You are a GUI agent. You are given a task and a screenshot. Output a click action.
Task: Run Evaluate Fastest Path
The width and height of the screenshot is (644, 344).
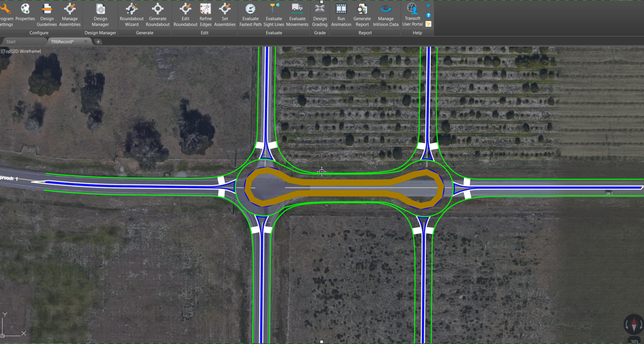click(x=250, y=15)
